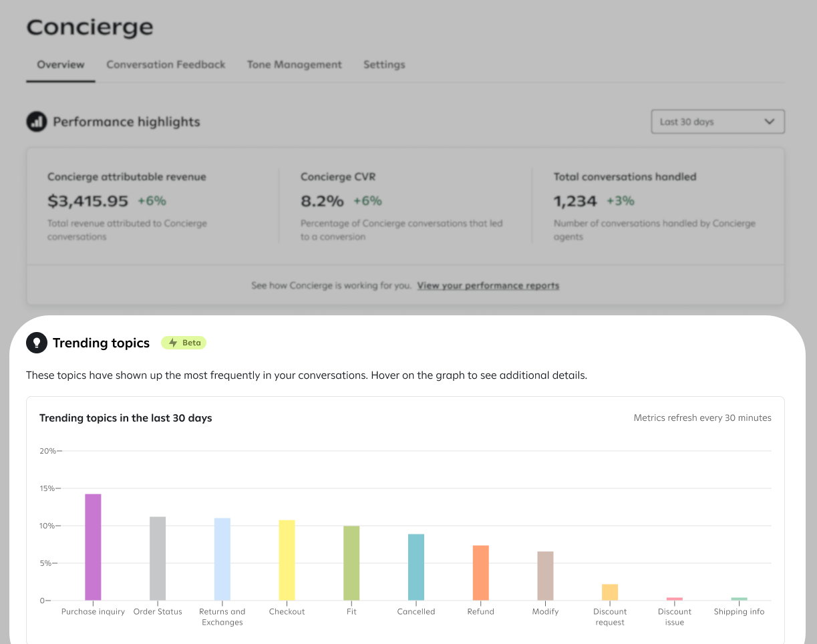Click the Total conversations handled heading
This screenshot has width=817, height=644.
pyautogui.click(x=625, y=177)
